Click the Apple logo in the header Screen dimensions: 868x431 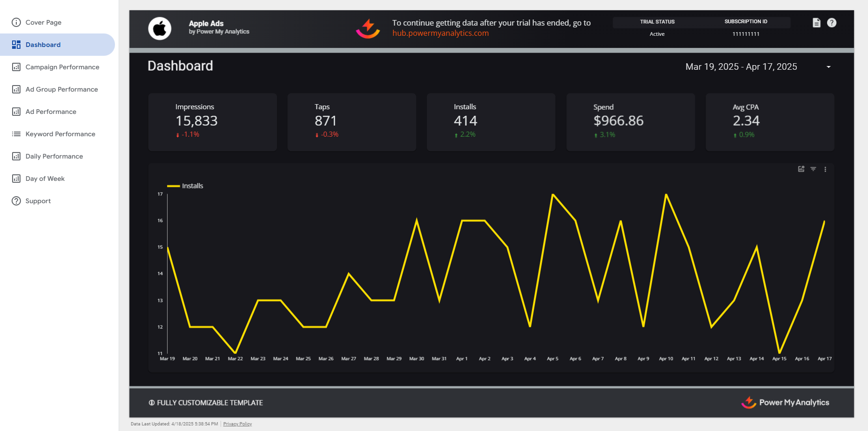click(160, 28)
